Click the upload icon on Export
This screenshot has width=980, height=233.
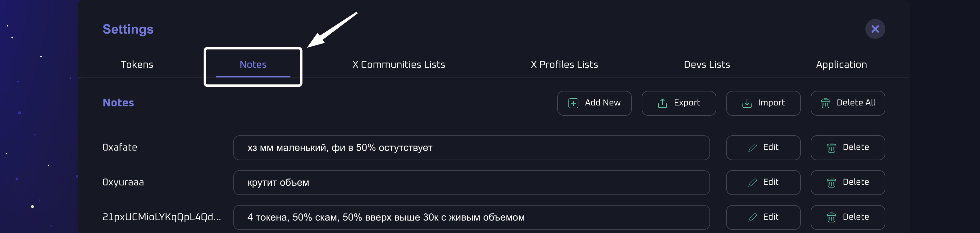662,103
